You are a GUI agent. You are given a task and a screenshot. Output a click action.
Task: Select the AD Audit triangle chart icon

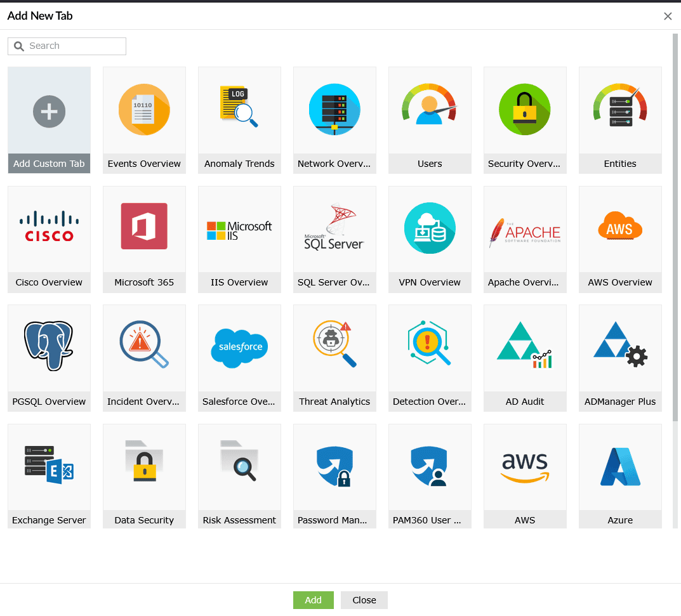click(x=525, y=345)
